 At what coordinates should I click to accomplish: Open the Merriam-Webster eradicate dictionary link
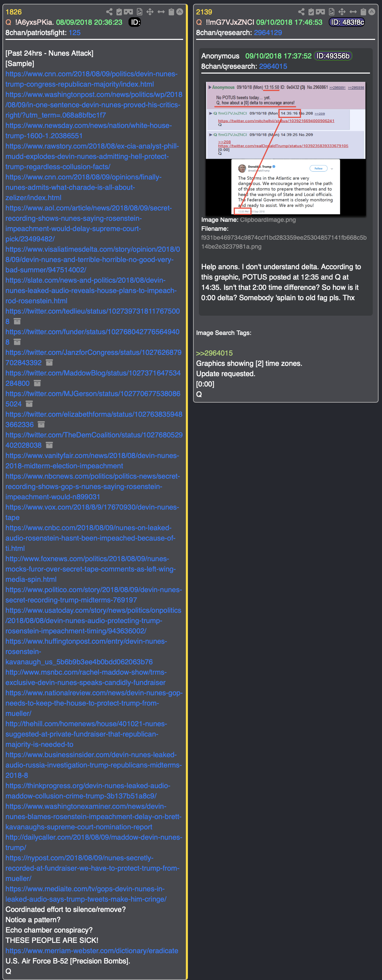[92, 951]
